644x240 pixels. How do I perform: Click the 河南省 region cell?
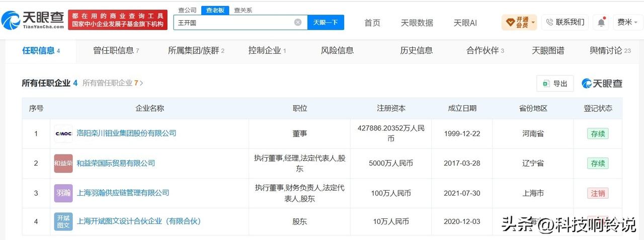click(x=533, y=134)
